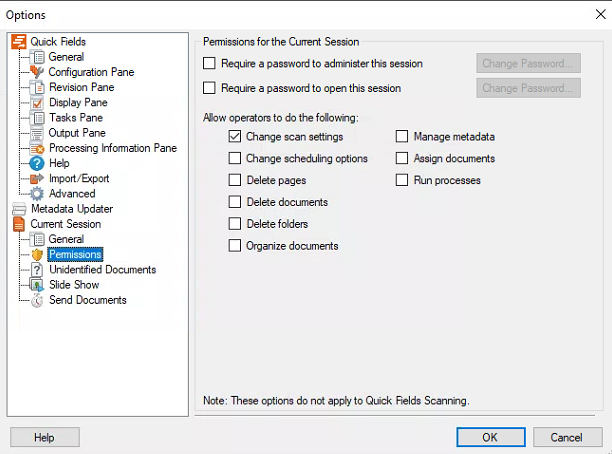Enable password to administer this session
The width and height of the screenshot is (612, 454).
pos(209,63)
